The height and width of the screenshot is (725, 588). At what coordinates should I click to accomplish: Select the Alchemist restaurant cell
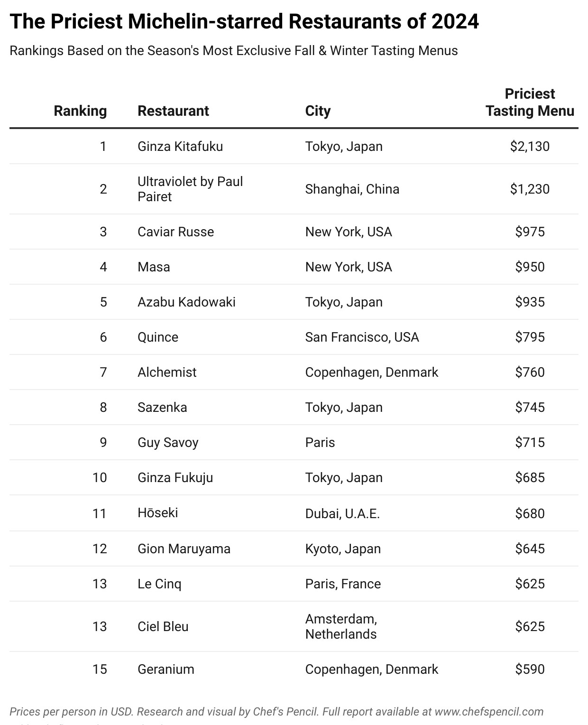click(x=167, y=372)
